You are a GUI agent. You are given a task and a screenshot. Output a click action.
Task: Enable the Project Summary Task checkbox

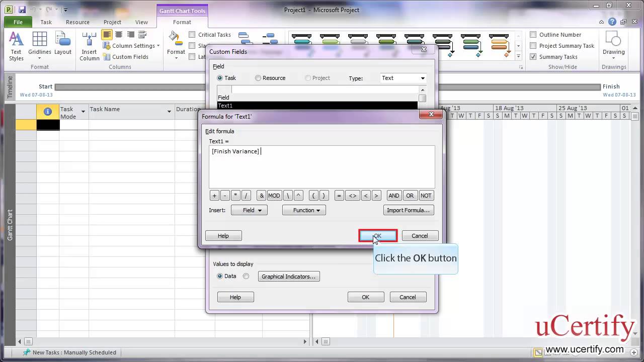(x=533, y=46)
